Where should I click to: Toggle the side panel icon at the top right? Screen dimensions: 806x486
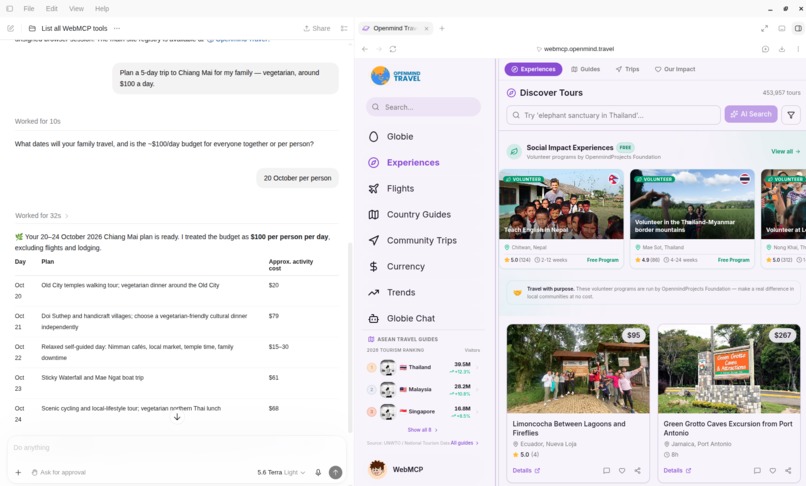(x=798, y=28)
